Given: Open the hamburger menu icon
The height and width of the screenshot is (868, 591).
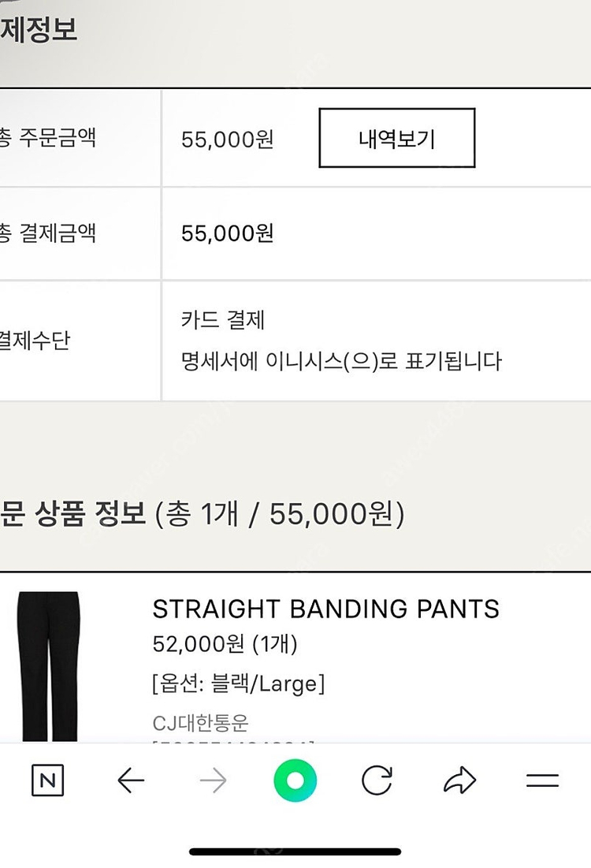Looking at the screenshot, I should 542,781.
